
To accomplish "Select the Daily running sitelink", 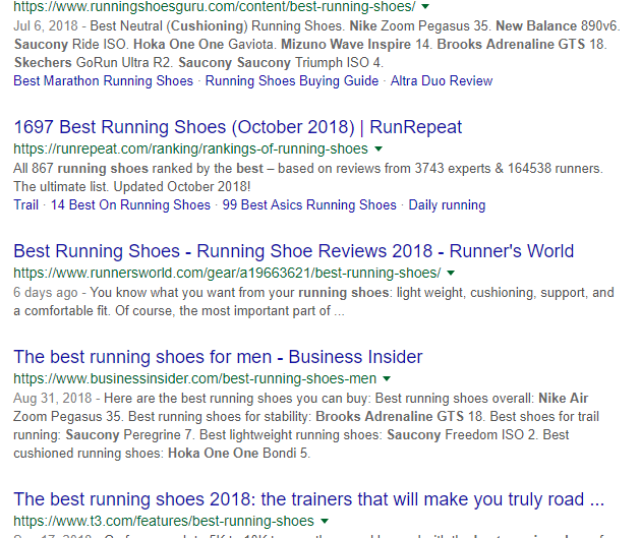I will click(446, 205).
